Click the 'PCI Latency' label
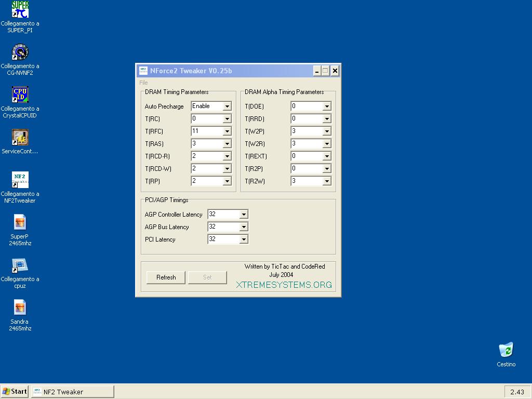Screen dimensions: 532x399 tap(160, 240)
